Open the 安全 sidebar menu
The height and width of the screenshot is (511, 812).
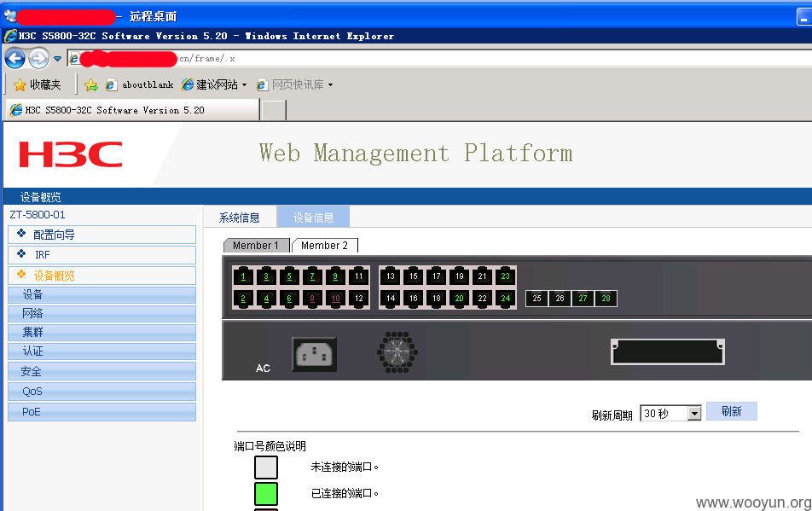point(102,371)
